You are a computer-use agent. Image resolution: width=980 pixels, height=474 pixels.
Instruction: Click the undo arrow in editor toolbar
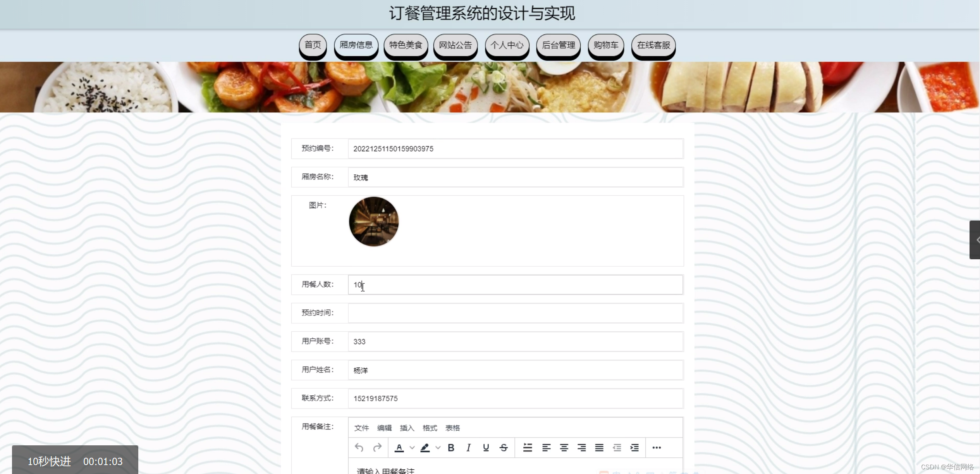359,448
